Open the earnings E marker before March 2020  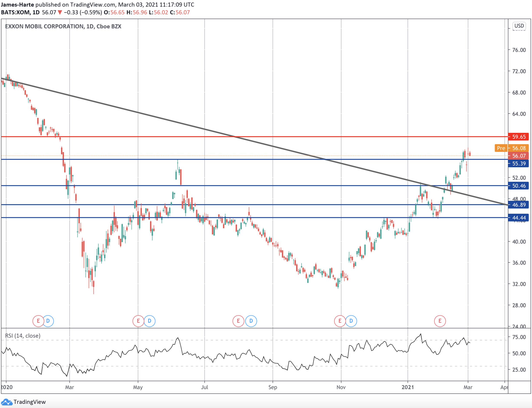point(38,321)
